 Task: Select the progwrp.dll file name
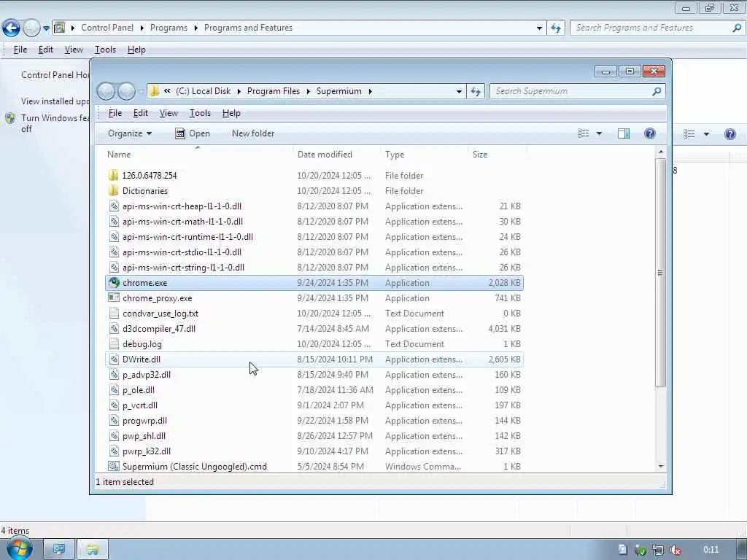coord(145,421)
